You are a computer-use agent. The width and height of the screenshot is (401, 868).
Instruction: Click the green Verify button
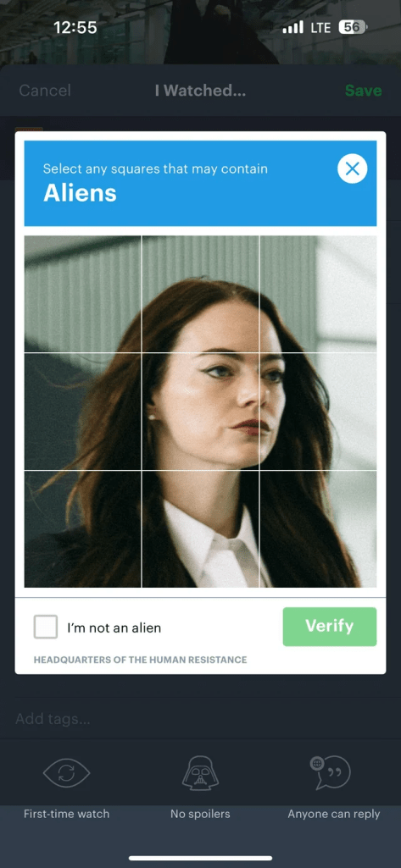(330, 627)
